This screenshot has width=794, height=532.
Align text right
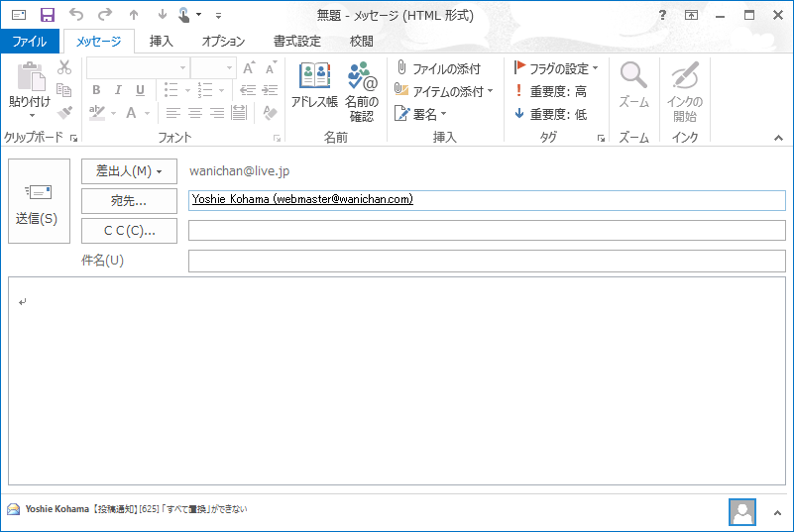(x=217, y=112)
